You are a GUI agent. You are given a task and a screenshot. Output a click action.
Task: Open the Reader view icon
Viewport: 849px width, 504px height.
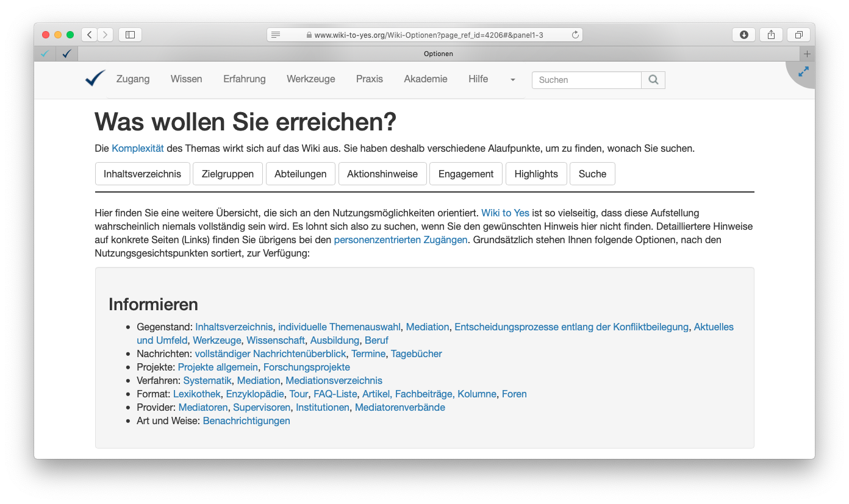[276, 35]
